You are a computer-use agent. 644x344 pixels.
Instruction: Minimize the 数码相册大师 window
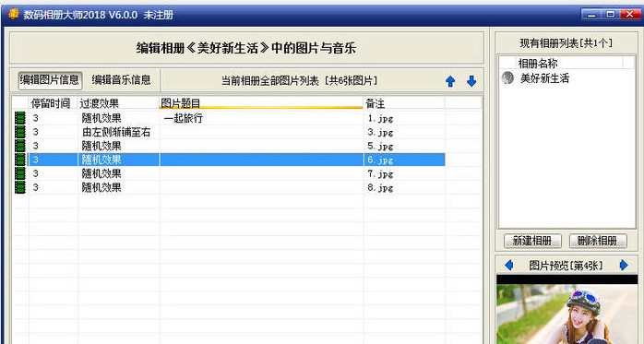point(591,15)
